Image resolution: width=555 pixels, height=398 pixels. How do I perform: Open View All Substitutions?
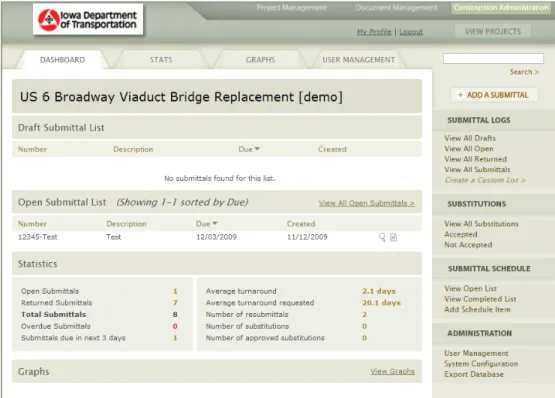point(481,224)
